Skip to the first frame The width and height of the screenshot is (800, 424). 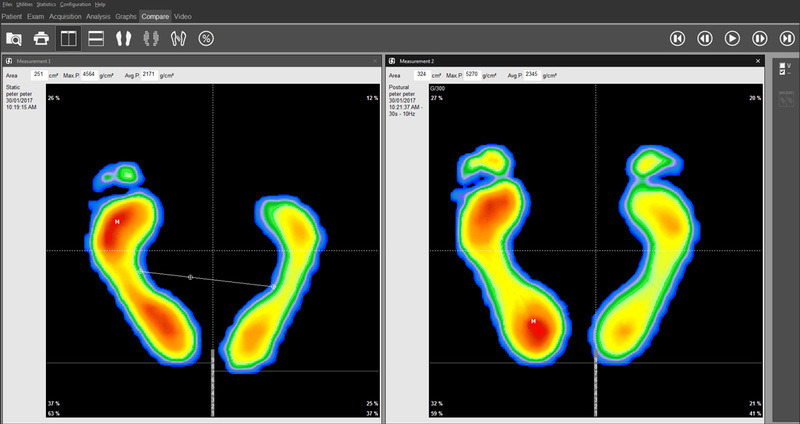point(678,38)
